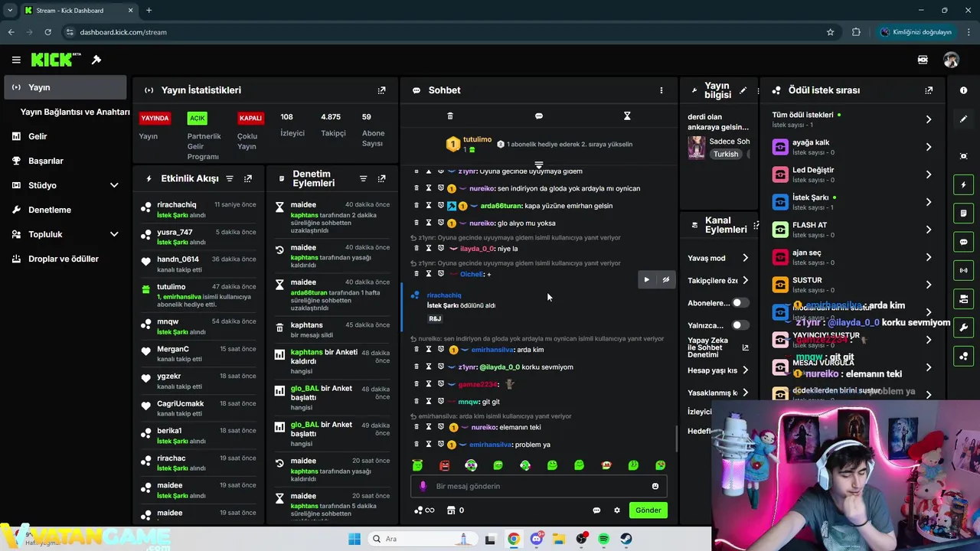Toggle the Yalnızca switch

pos(740,325)
